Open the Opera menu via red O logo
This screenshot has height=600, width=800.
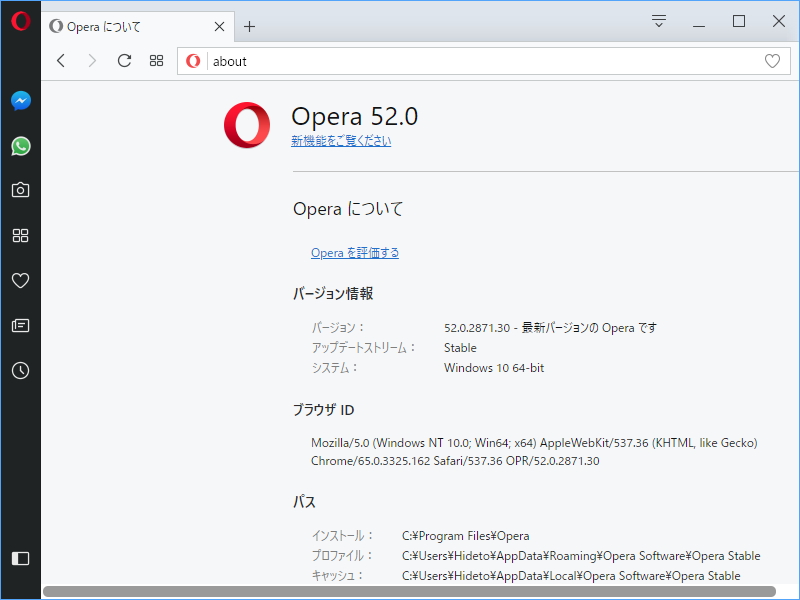20,20
